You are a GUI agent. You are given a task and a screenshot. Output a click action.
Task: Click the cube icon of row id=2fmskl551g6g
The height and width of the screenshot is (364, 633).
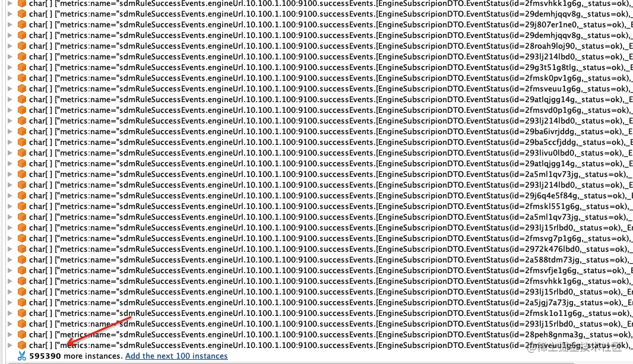(22, 206)
